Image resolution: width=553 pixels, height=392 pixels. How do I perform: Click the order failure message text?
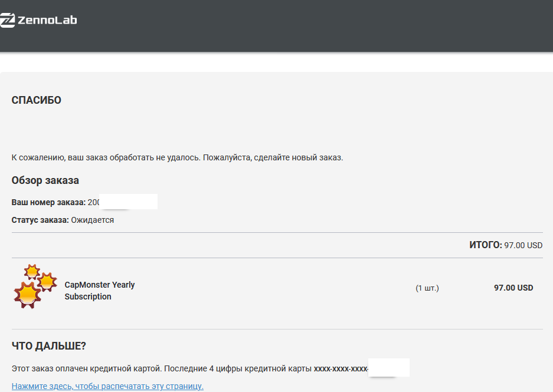[x=177, y=157]
